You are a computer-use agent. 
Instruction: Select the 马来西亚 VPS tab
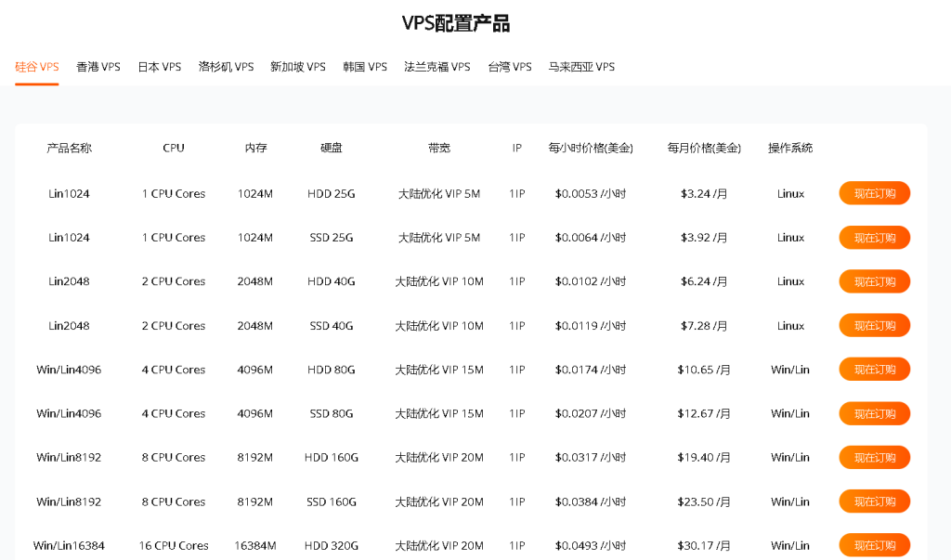(x=581, y=67)
